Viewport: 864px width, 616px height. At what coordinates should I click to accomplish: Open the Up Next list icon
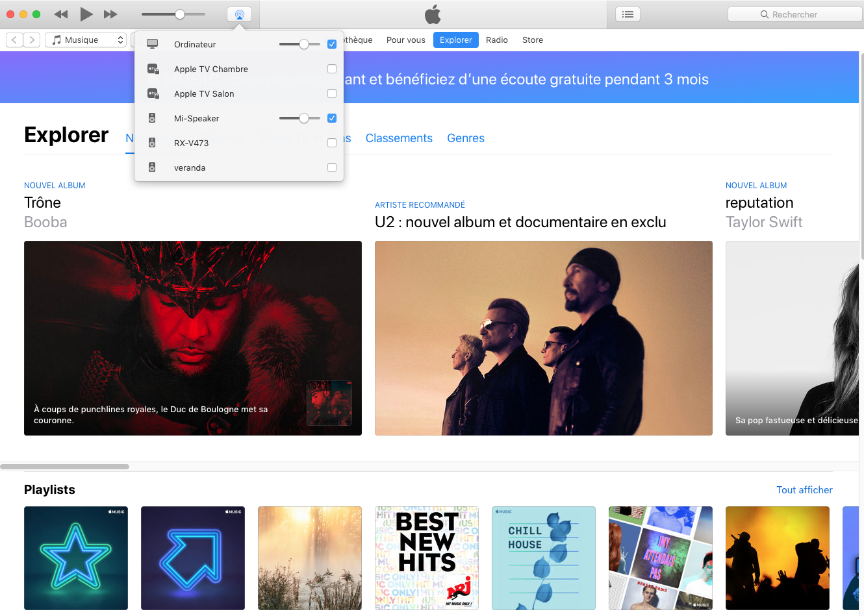(628, 14)
